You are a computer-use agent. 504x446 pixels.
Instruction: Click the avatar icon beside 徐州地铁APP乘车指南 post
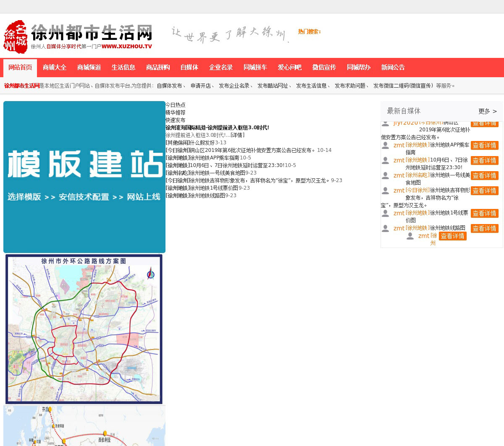(385, 145)
